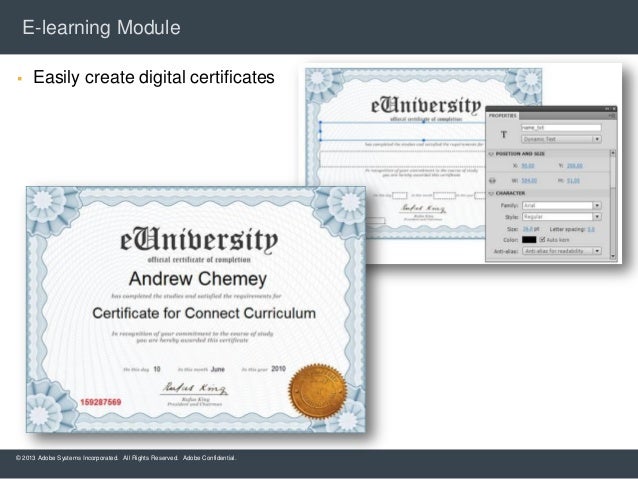Click the X position value
The height and width of the screenshot is (479, 638).
pos(528,166)
